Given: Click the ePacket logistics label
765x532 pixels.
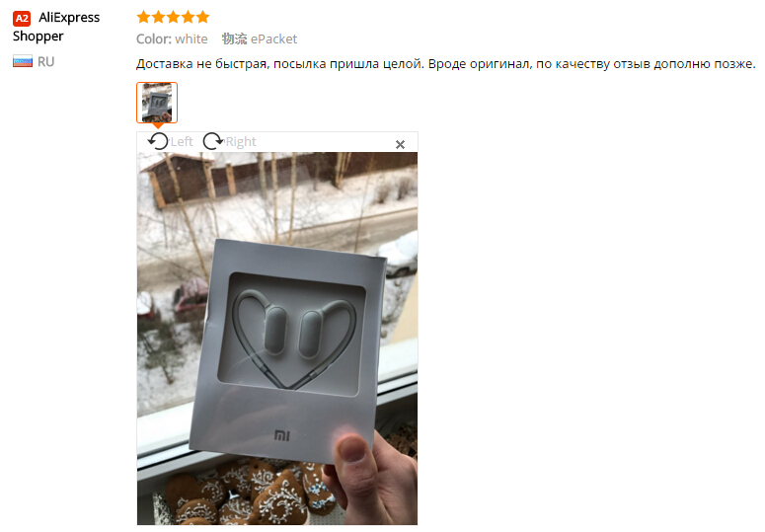Looking at the screenshot, I should click(x=273, y=39).
